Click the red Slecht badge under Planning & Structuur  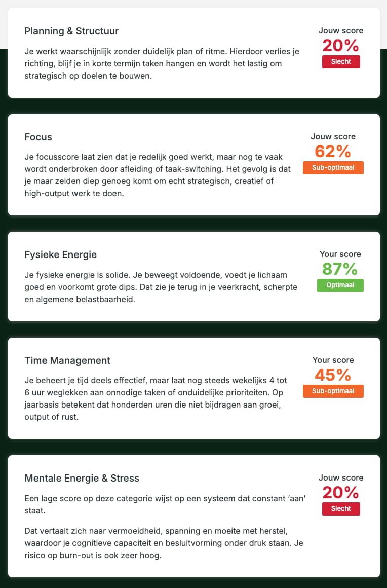pyautogui.click(x=341, y=62)
